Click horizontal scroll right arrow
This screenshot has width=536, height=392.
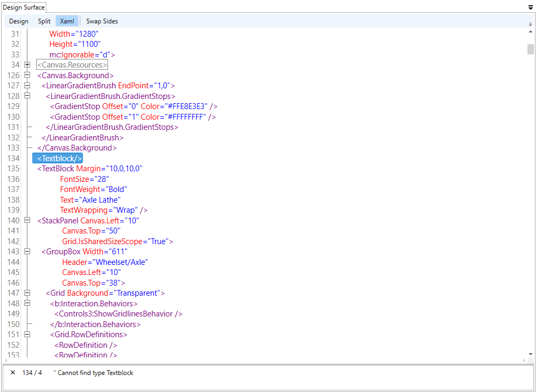(x=524, y=361)
